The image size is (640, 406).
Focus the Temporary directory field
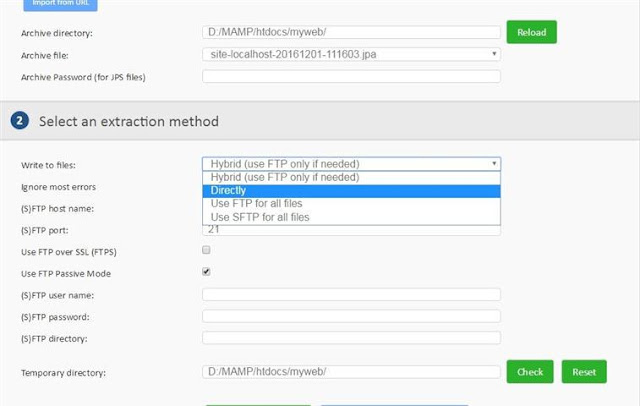351,372
